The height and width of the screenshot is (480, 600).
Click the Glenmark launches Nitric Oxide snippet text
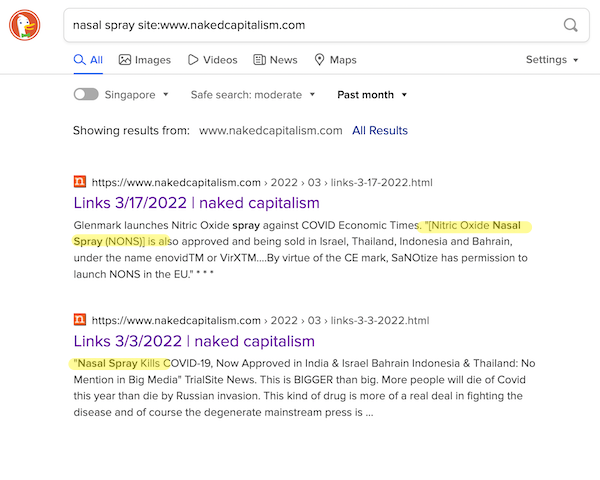coord(302,250)
